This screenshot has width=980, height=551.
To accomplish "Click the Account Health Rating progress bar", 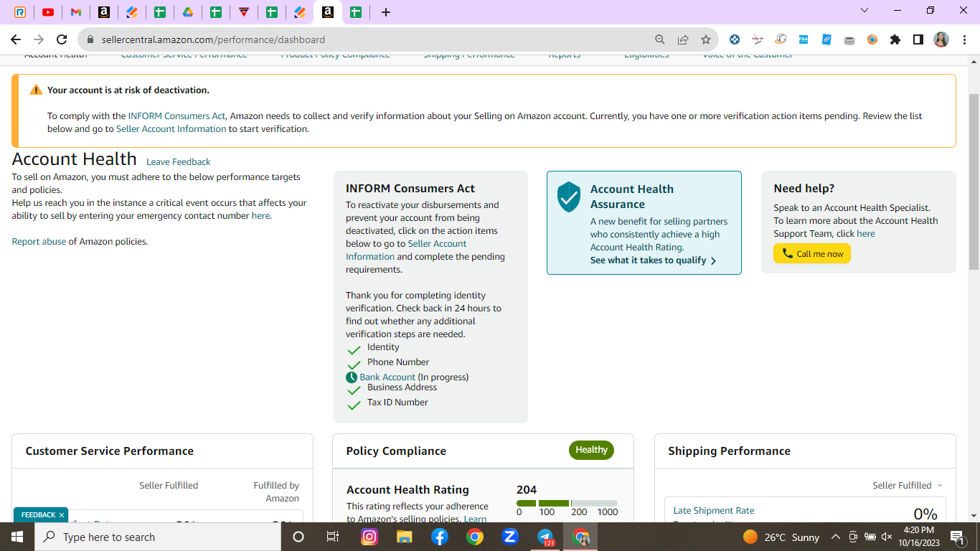I will click(x=567, y=503).
